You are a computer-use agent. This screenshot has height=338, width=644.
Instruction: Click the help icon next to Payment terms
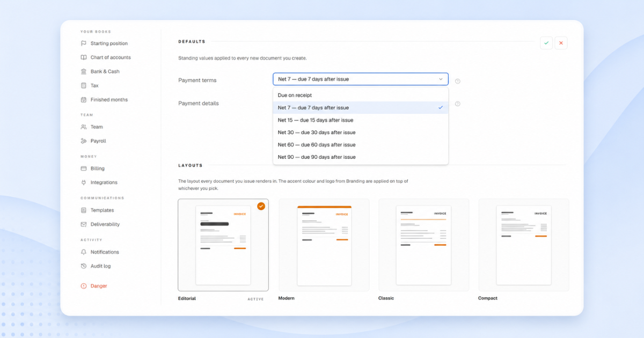(x=458, y=82)
